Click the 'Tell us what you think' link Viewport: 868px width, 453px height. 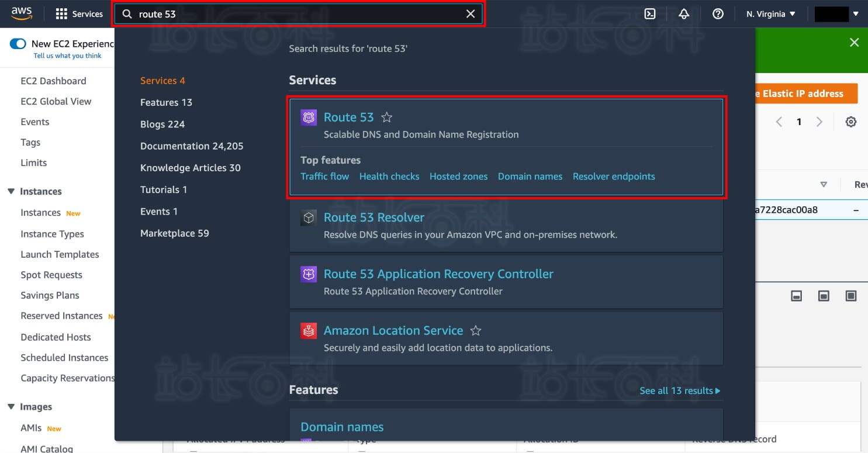tap(67, 56)
